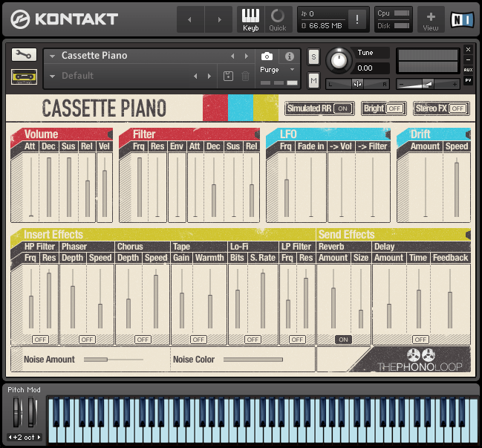Screen dimensions: 482x448
Task: Click the Drift Speed slider
Action: pos(457,187)
